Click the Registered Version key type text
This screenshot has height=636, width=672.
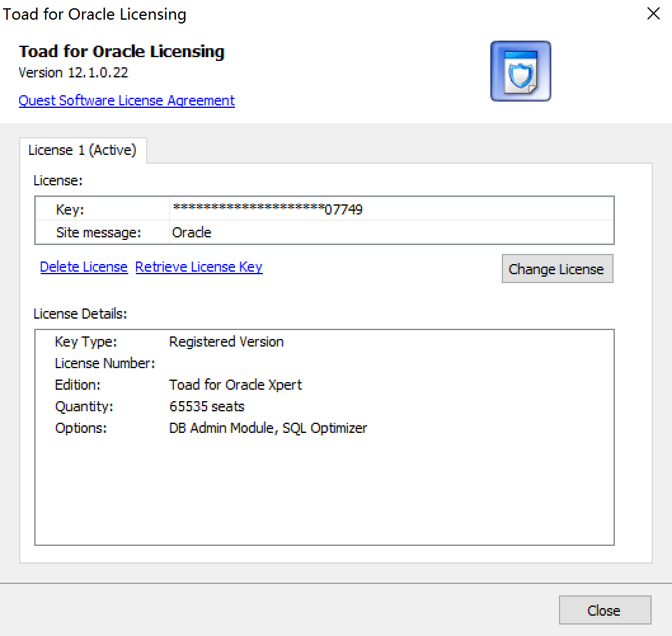(x=226, y=341)
